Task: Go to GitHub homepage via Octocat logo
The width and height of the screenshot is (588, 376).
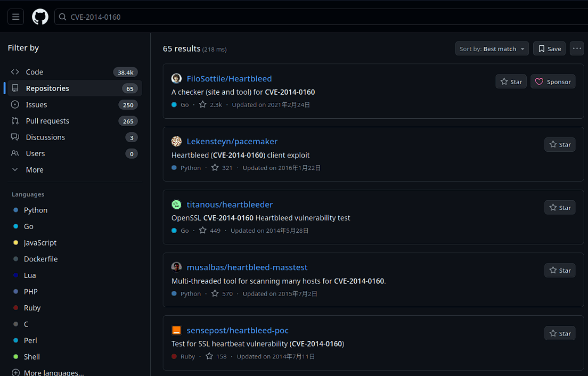Action: point(40,17)
